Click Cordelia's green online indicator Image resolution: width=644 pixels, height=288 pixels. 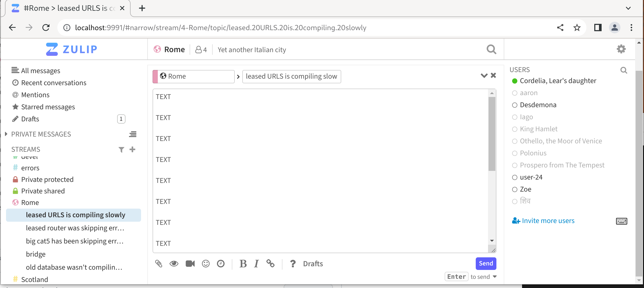pos(515,81)
